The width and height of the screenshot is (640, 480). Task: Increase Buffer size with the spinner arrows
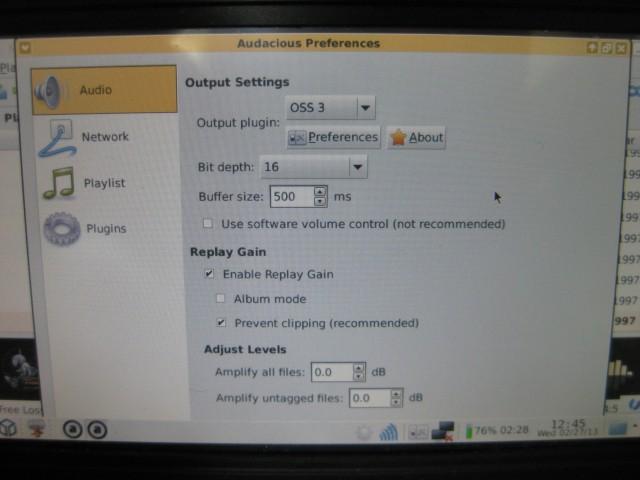tap(320, 192)
